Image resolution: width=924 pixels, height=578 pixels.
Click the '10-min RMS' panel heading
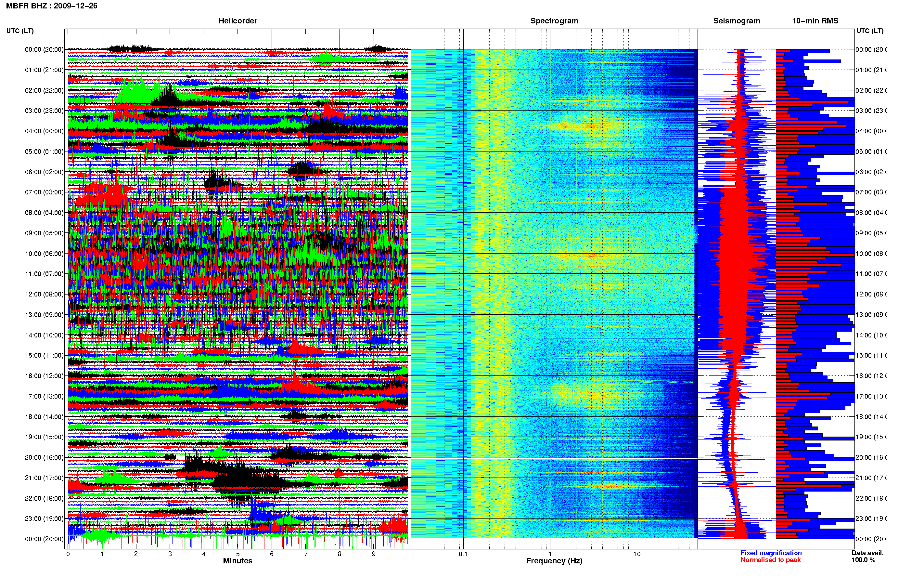coord(815,21)
